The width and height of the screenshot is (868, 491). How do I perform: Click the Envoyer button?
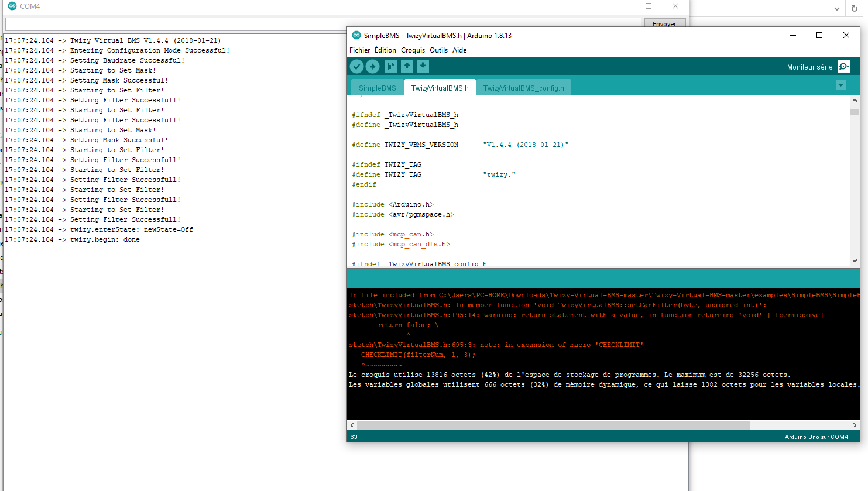[x=664, y=24]
